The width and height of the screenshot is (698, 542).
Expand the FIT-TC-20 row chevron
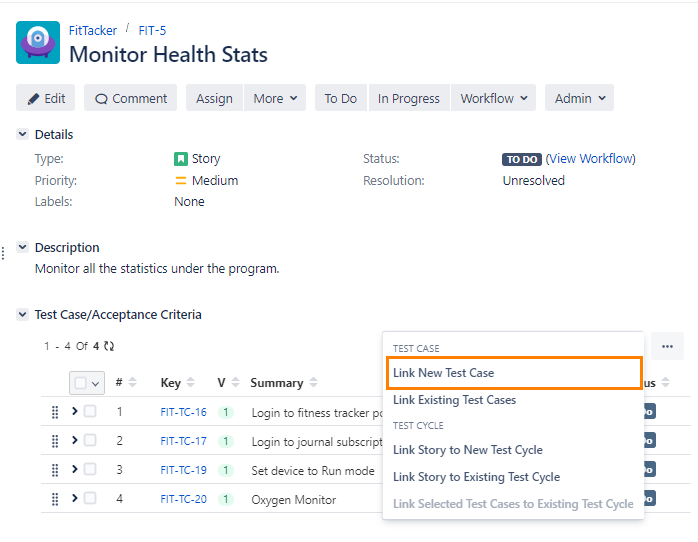click(74, 498)
